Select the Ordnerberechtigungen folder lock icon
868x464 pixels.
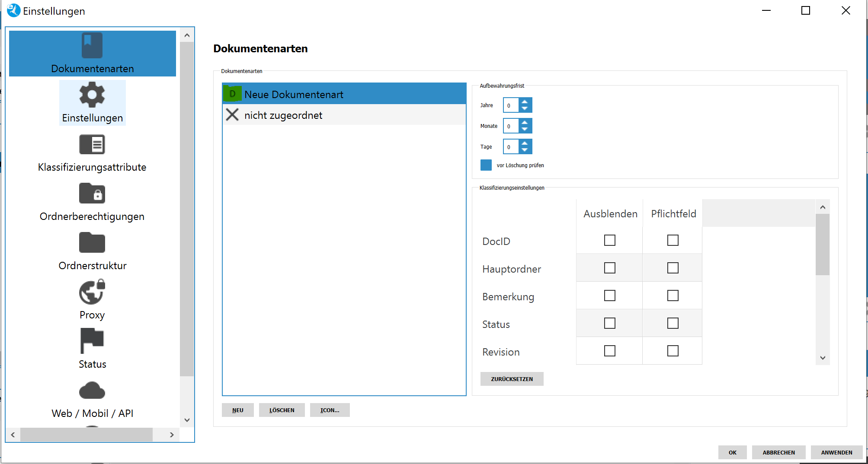tap(92, 194)
